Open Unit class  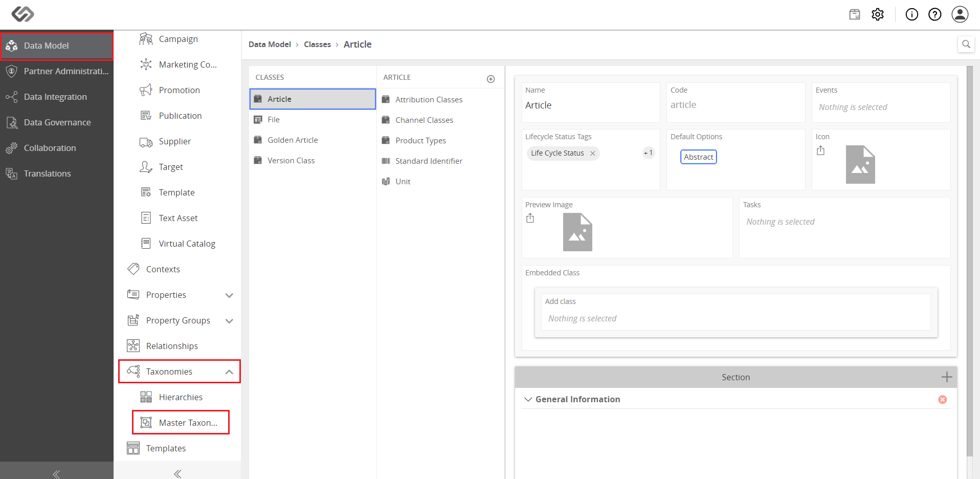(440, 182)
